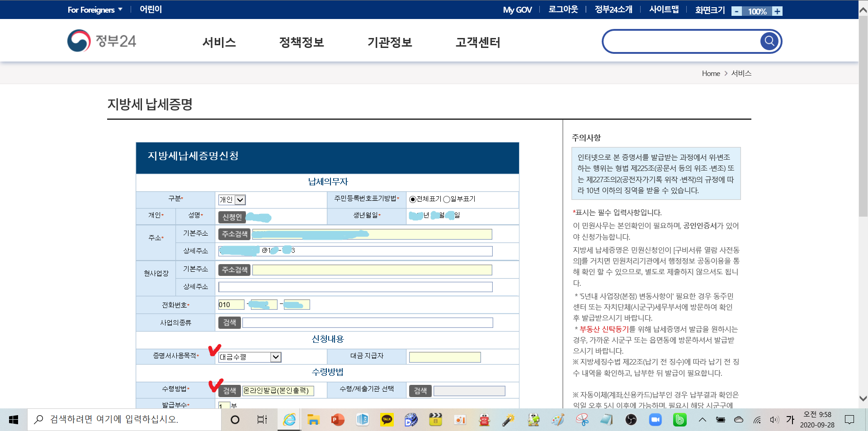Go to My GOV page
The width and height of the screenshot is (868, 431).
[517, 10]
